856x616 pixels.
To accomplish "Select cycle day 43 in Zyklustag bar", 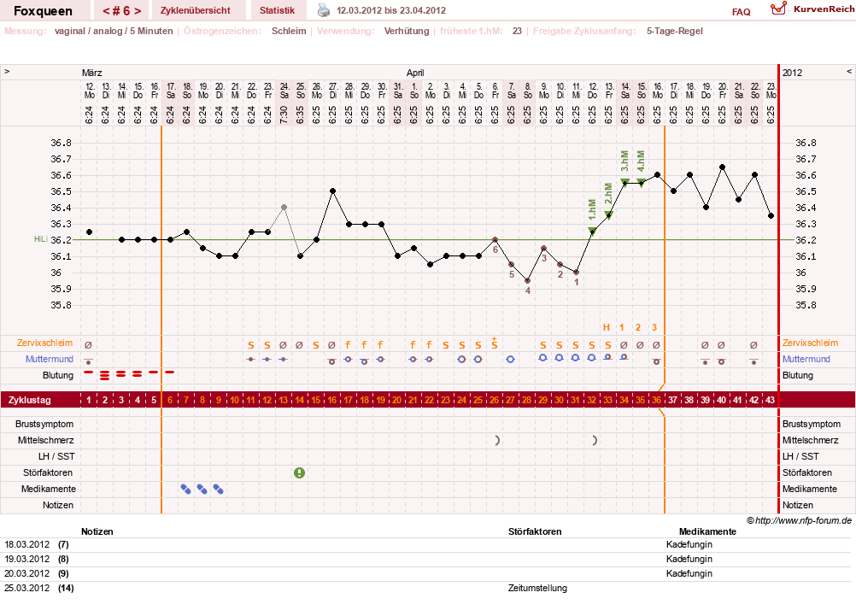I will 770,400.
